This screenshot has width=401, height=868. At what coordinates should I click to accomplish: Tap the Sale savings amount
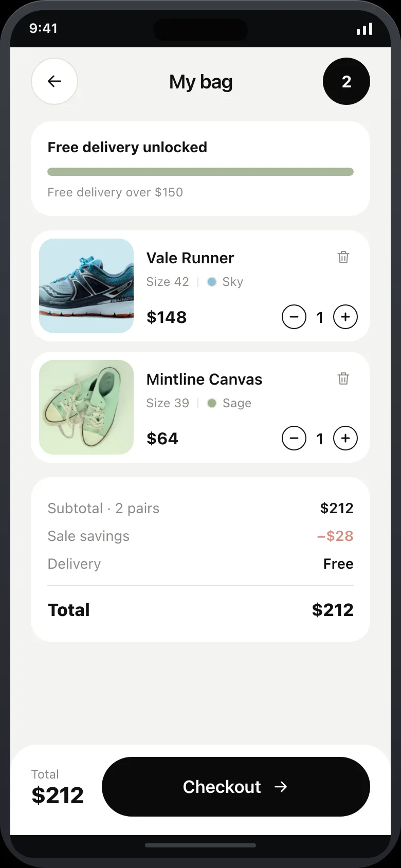click(335, 536)
